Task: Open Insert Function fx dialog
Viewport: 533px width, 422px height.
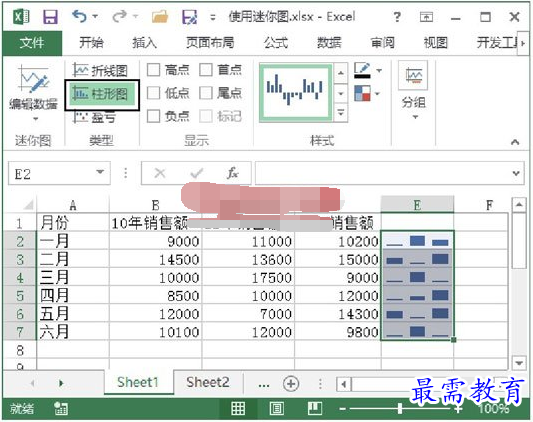Action: point(233,173)
